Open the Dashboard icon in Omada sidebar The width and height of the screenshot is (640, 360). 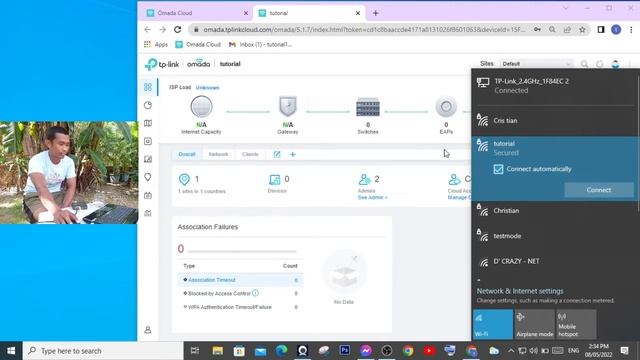tap(148, 87)
